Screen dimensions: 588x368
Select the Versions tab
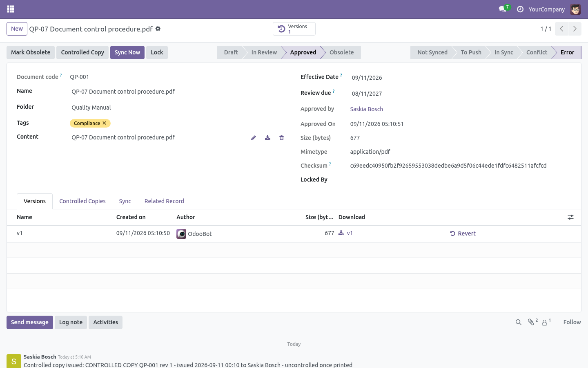tap(35, 201)
